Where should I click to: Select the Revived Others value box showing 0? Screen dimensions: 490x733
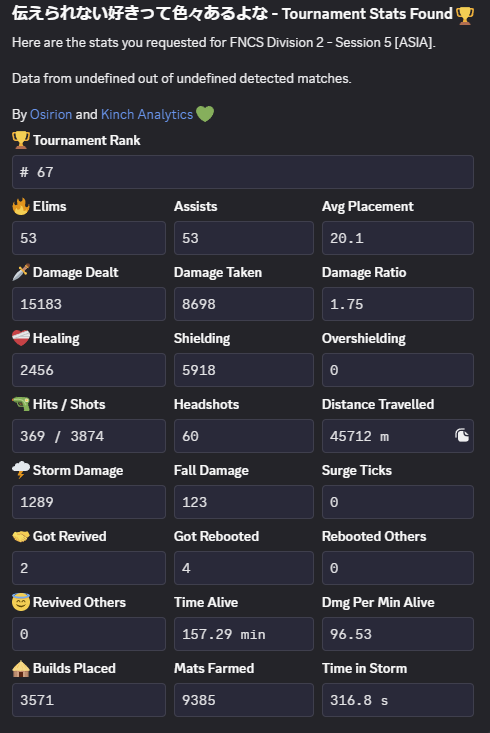tap(89, 634)
